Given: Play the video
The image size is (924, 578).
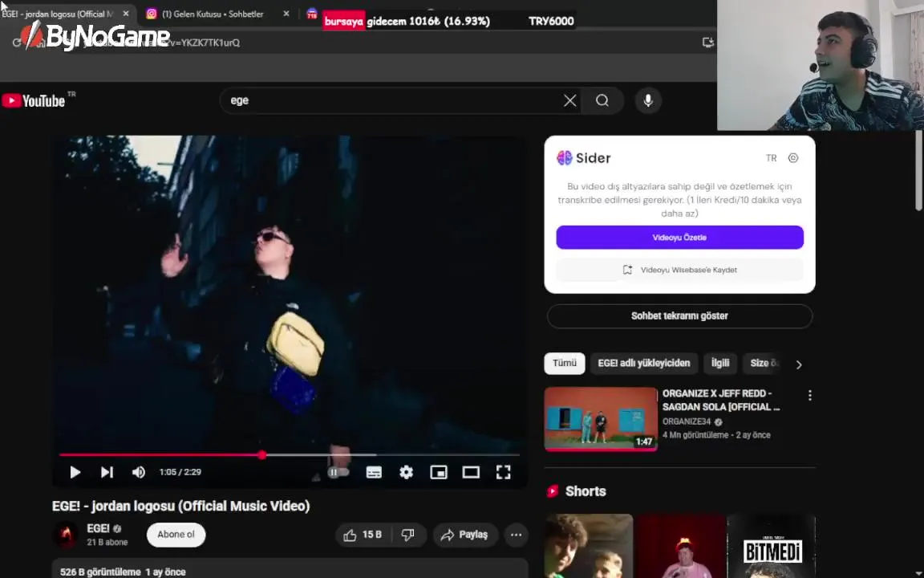Looking at the screenshot, I should point(75,472).
